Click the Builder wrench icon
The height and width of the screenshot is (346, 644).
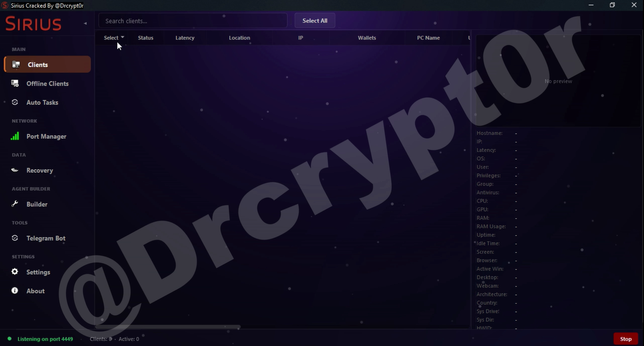pos(15,204)
